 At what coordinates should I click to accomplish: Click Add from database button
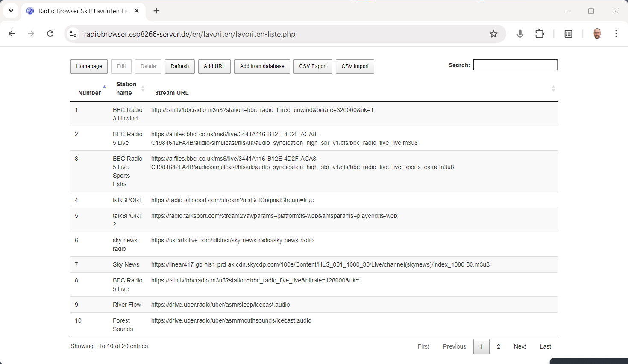[262, 66]
